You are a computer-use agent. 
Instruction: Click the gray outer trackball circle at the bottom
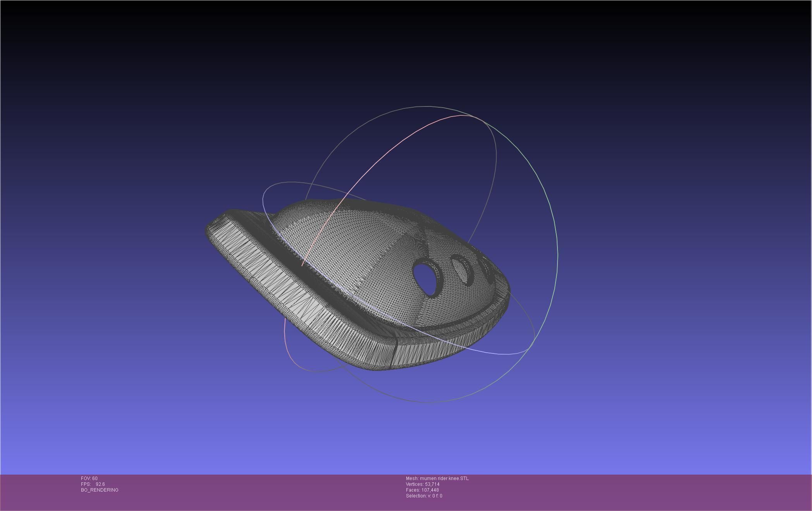[x=426, y=402]
